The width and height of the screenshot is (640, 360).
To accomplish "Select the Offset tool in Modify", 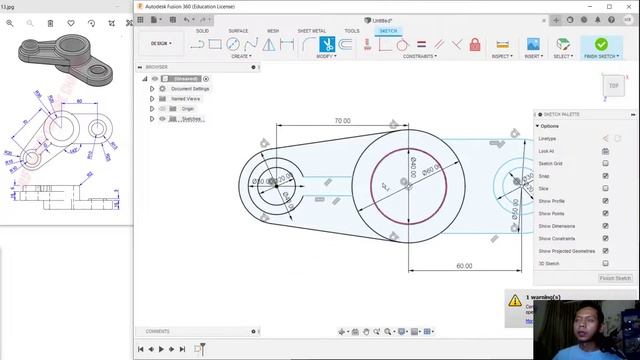I will coord(345,44).
